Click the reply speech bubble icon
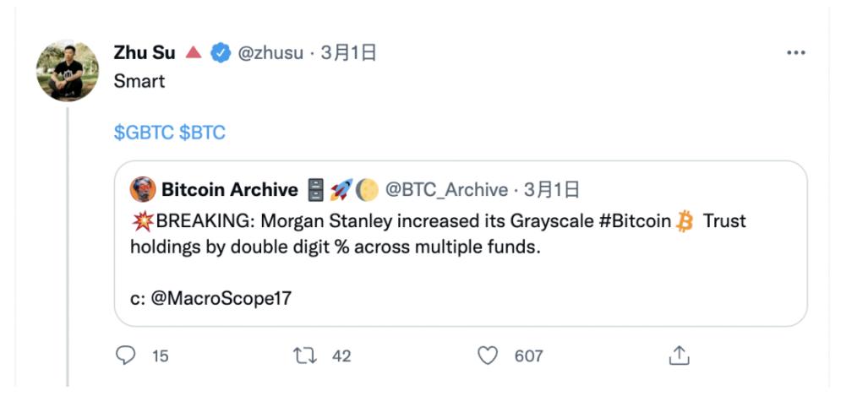 click(x=125, y=356)
